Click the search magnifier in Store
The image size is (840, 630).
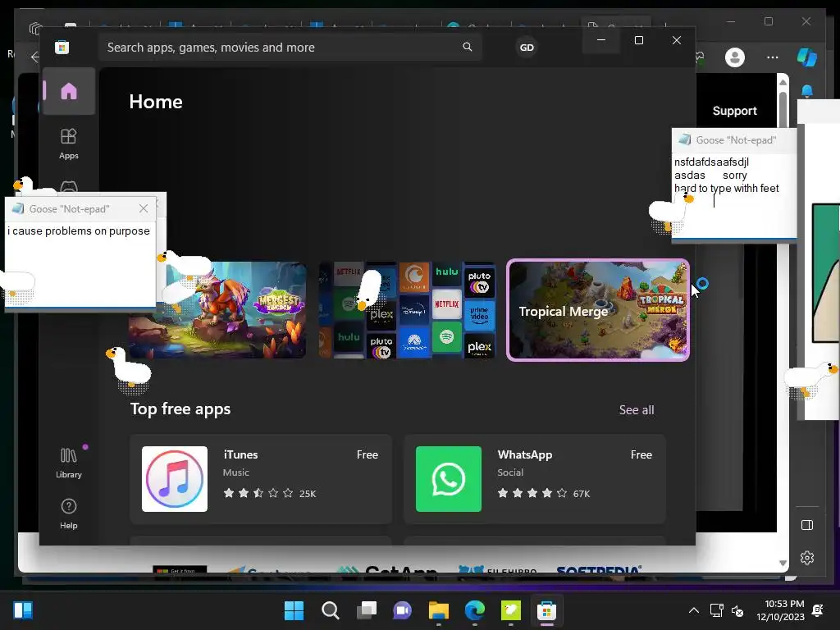tap(467, 47)
